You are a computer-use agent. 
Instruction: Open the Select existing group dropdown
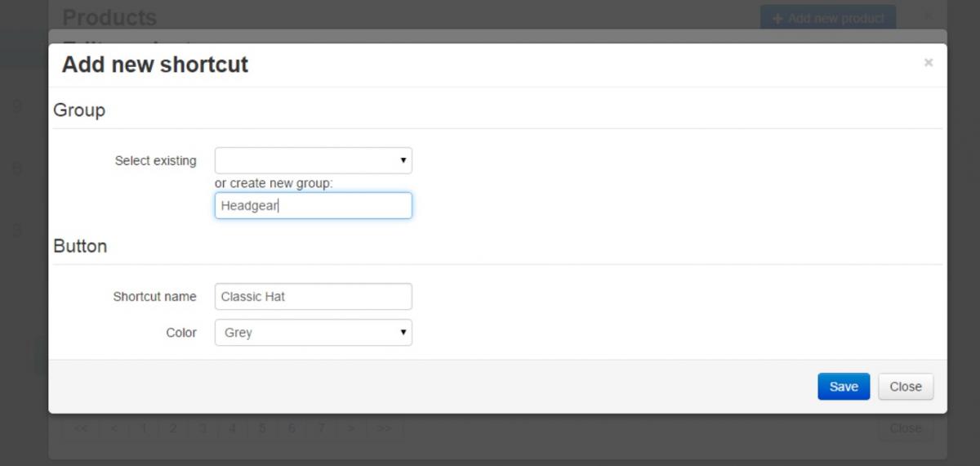(x=314, y=160)
